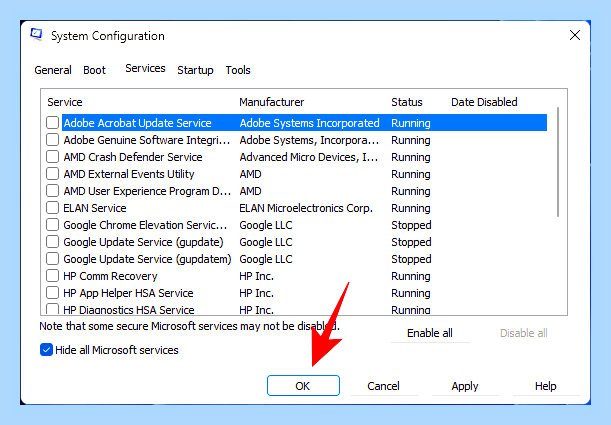This screenshot has height=425, width=611.
Task: Select the Google Chrome Elevation Servic... name
Action: 145,225
